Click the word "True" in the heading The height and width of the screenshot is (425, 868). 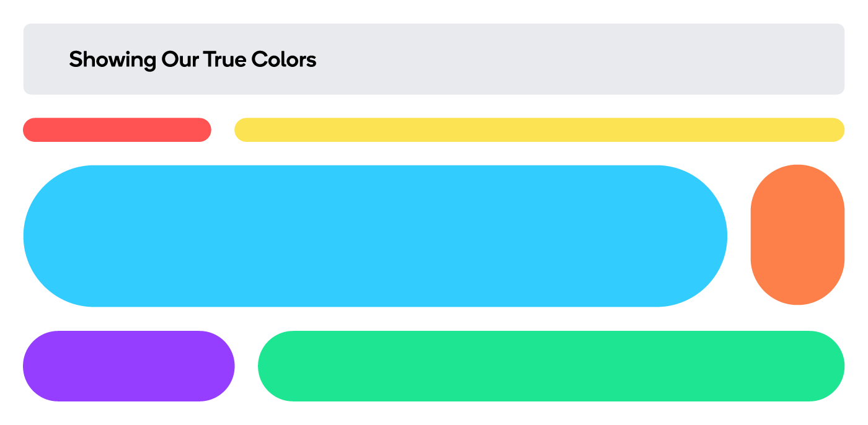[226, 59]
